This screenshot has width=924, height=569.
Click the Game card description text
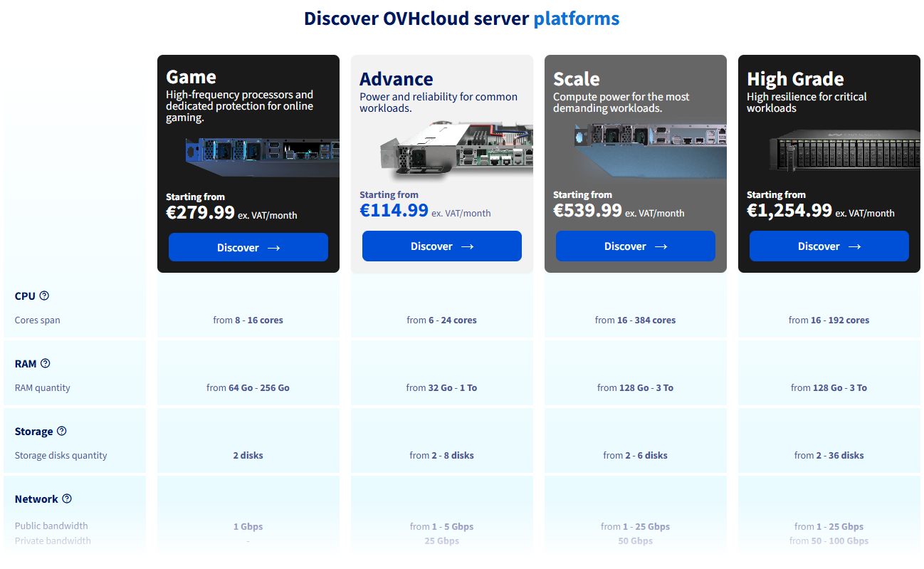click(240, 106)
